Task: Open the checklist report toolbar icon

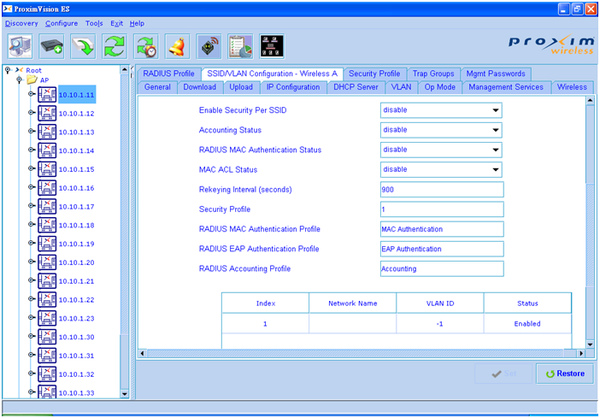Action: point(240,46)
